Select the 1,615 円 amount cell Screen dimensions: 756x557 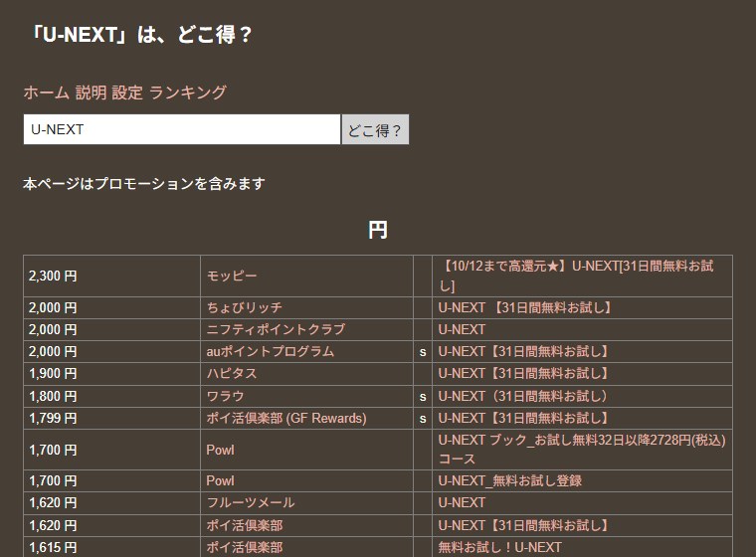tap(111, 547)
